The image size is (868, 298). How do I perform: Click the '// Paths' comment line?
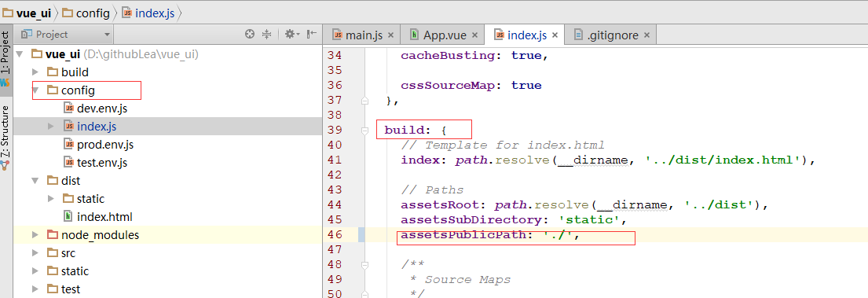click(x=432, y=190)
